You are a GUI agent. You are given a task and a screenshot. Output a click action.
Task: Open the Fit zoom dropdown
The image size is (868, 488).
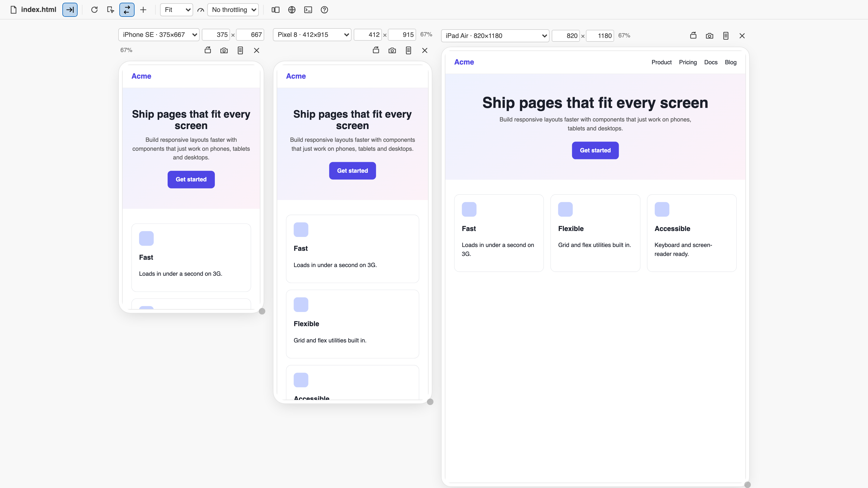[x=177, y=10]
